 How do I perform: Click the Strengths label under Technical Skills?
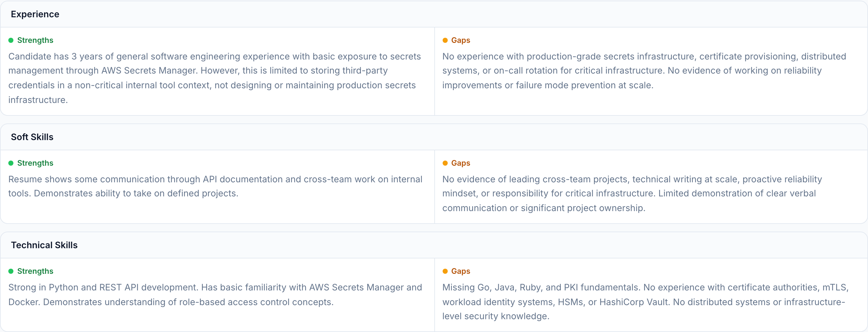point(35,271)
